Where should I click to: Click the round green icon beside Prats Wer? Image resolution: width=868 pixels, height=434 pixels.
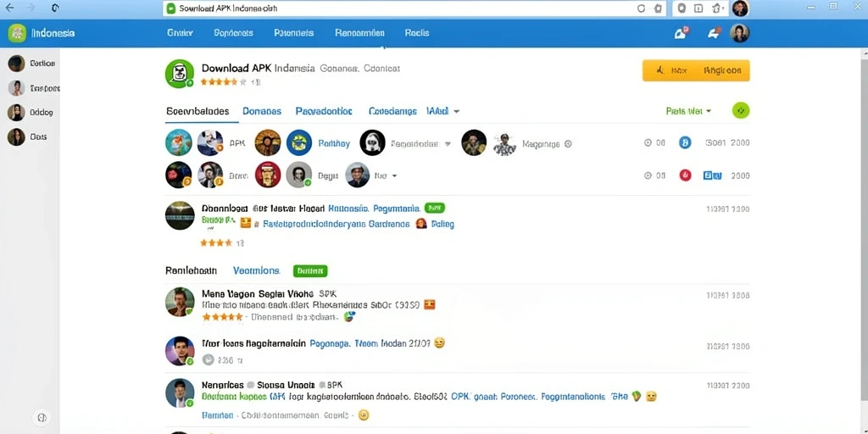pos(741,111)
